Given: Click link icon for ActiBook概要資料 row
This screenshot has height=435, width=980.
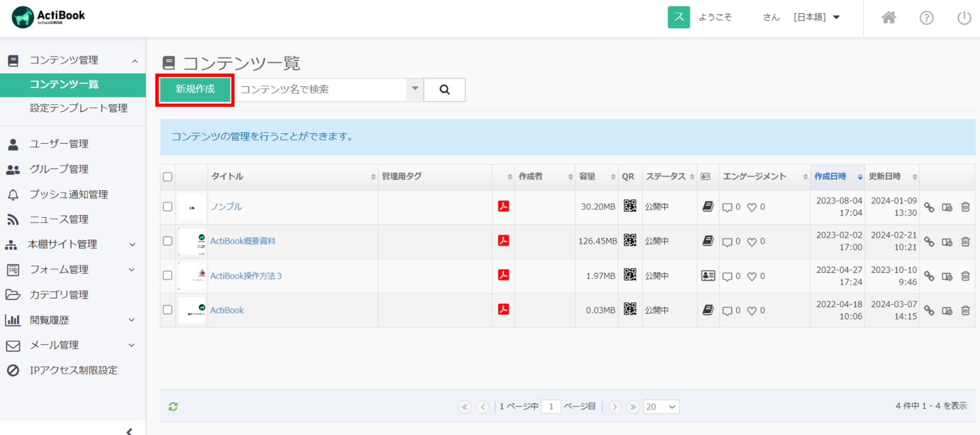Looking at the screenshot, I should 929,242.
